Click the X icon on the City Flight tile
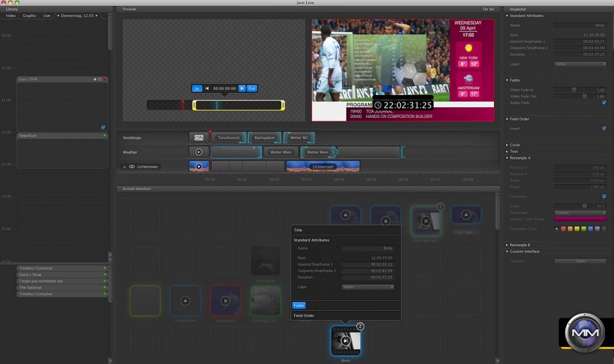Image resolution: width=614 pixels, height=364 pixels. pyautogui.click(x=425, y=221)
